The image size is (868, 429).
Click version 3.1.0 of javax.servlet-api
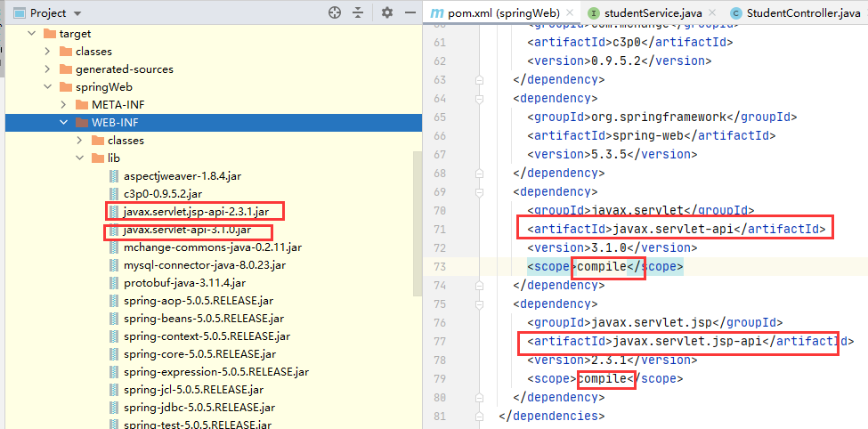(x=609, y=248)
